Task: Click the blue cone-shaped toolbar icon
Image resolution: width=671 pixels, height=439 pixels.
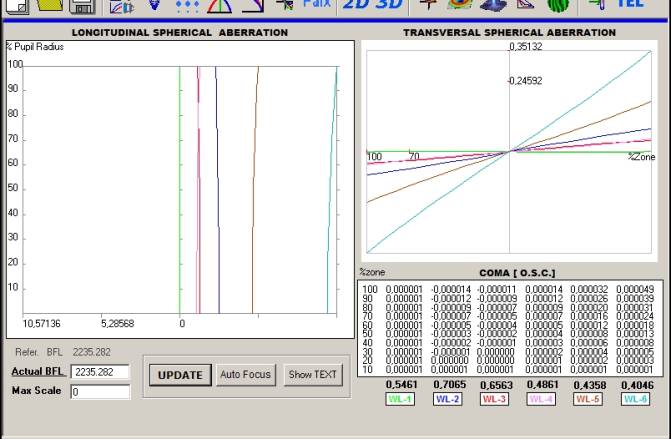Action: pyautogui.click(x=154, y=5)
